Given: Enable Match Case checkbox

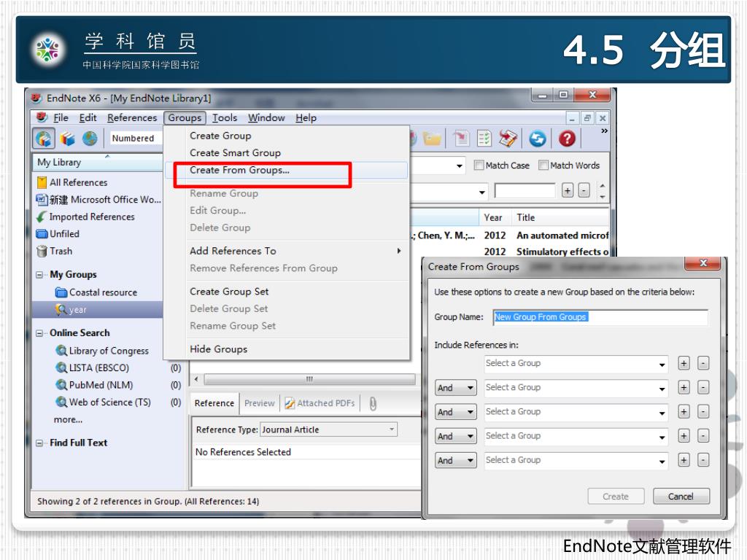Looking at the screenshot, I should click(479, 166).
